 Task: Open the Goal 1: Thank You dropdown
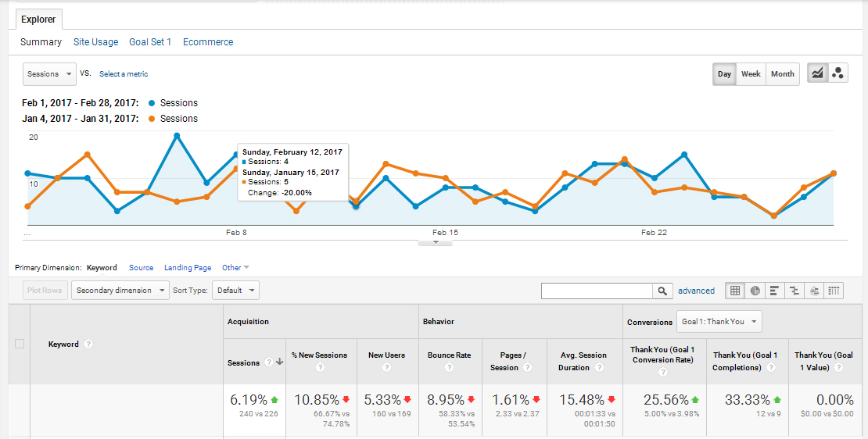719,321
